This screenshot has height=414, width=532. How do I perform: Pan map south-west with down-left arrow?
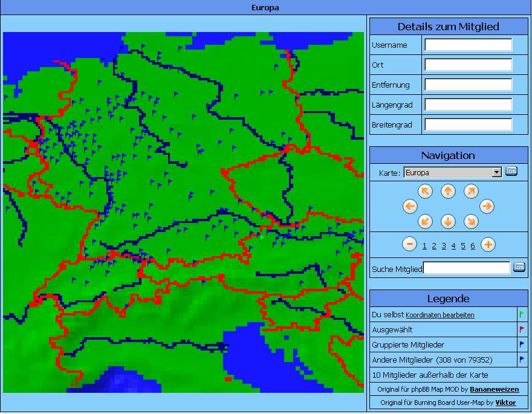tap(425, 221)
